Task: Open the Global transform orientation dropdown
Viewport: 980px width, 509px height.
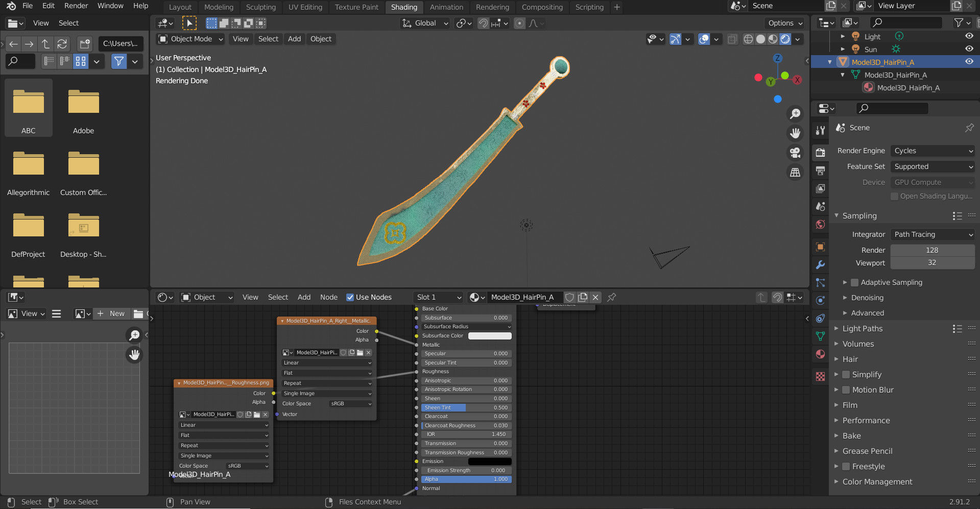Action: [x=425, y=23]
